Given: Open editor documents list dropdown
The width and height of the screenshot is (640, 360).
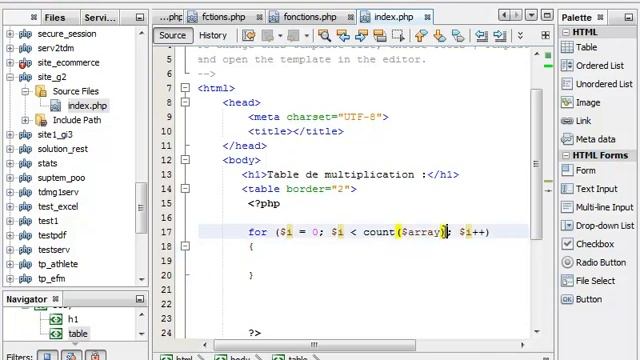Looking at the screenshot, I should pos(531,16).
